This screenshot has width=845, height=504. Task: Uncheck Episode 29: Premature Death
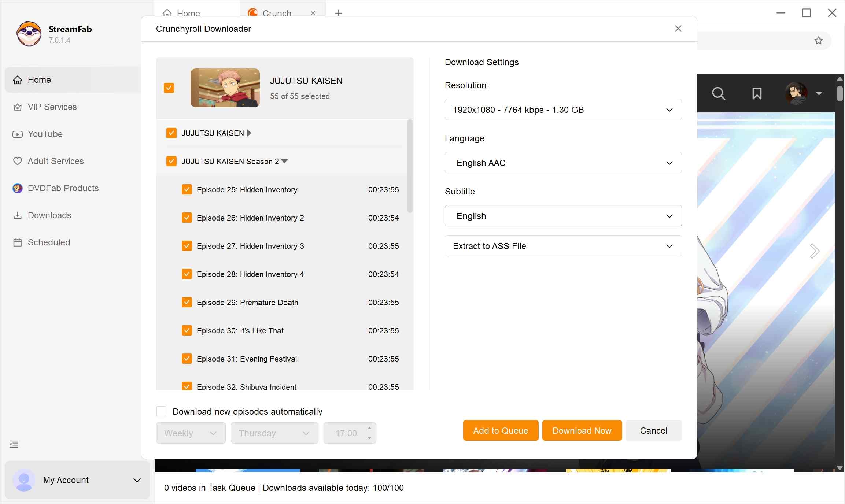(x=187, y=302)
